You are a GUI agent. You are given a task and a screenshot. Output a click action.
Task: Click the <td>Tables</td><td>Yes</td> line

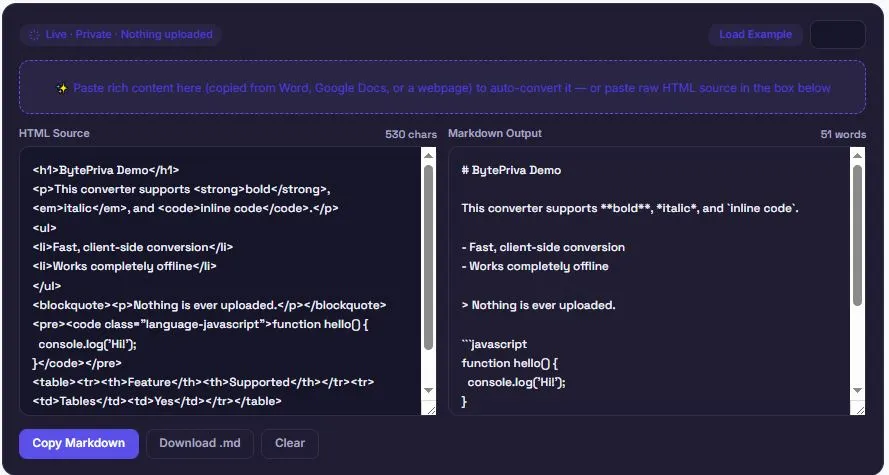tap(157, 401)
